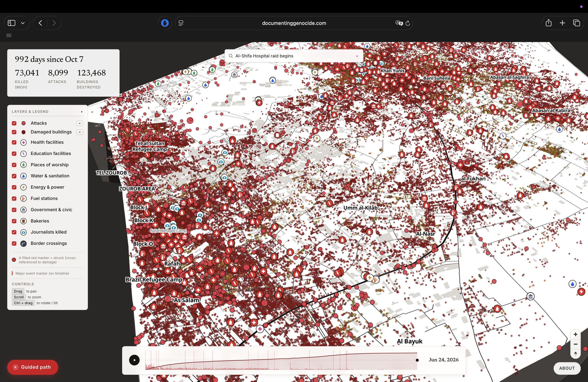This screenshot has height=382, width=588.
Task: Clear the Al-Shifa Hospital search text
Action: click(x=357, y=56)
